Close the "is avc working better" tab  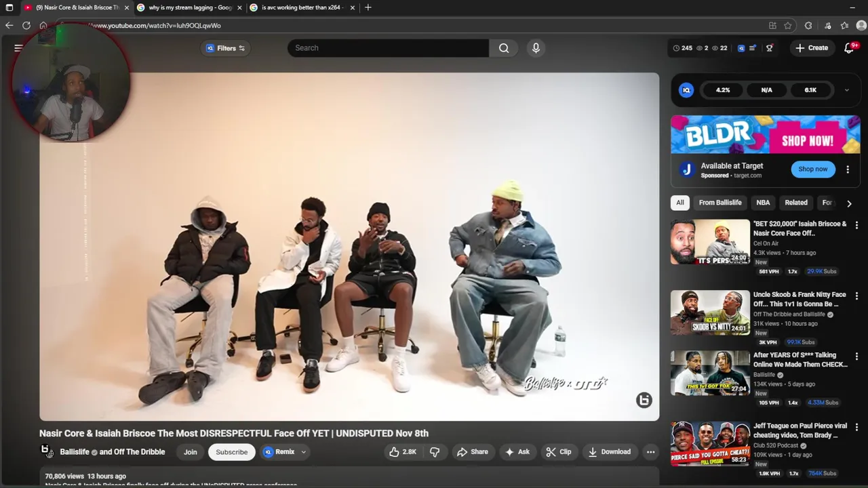[353, 7]
